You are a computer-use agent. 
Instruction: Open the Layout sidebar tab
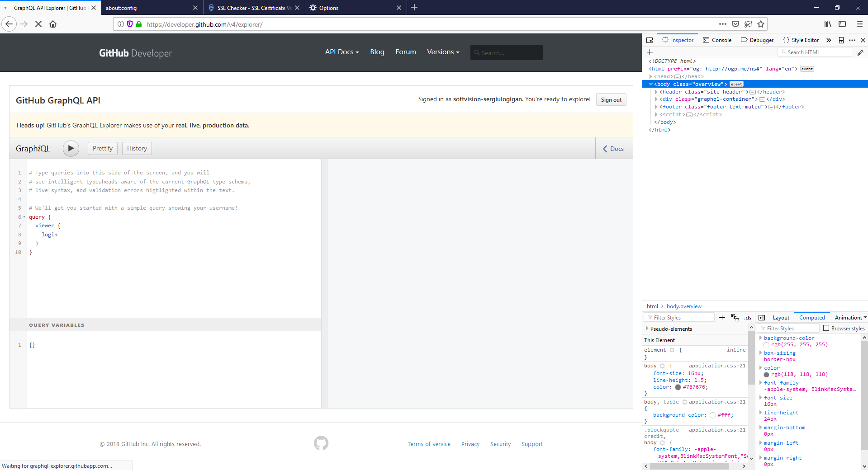tap(781, 318)
